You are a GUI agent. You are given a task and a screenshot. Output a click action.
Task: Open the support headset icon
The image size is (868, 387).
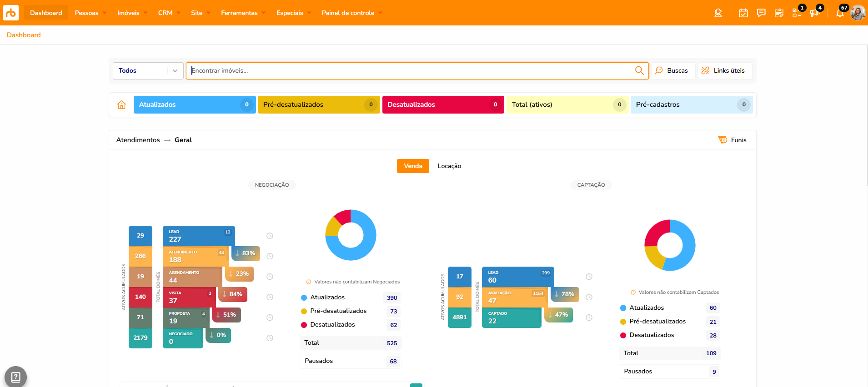(x=718, y=13)
